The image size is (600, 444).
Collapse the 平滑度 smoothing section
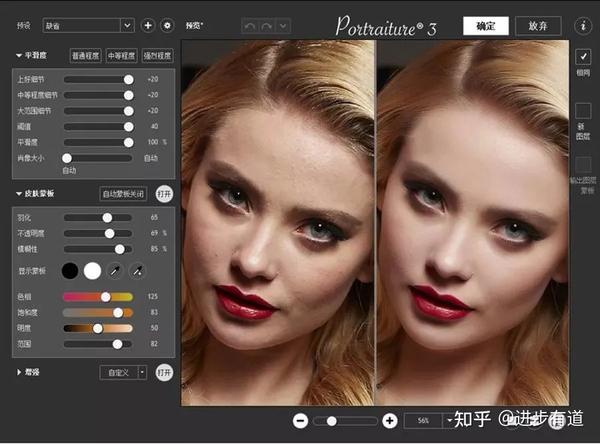tap(20, 56)
